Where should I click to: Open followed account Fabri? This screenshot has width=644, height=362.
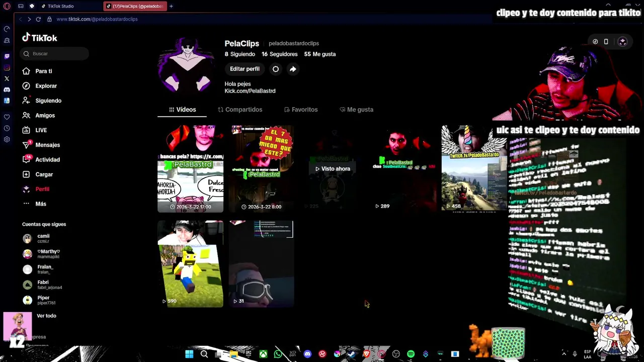point(43,285)
